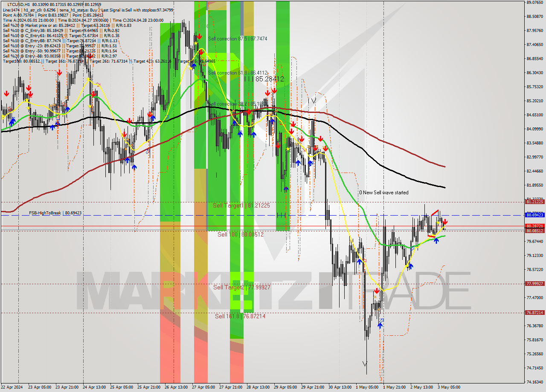Screen dimensions: 546x392
Task: Click '1 May 21:00' on the time axis
Action: coord(395,387)
